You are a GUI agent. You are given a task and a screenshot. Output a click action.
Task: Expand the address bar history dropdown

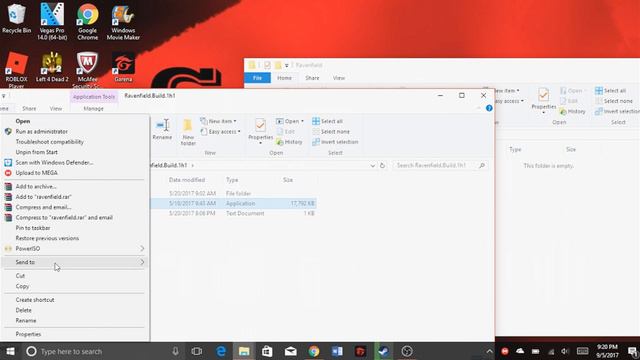(372, 165)
